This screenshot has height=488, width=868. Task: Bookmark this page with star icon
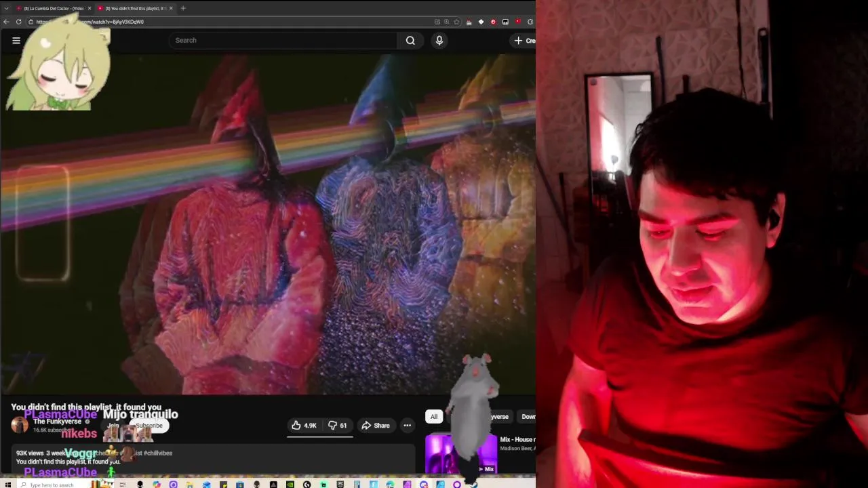click(x=457, y=22)
